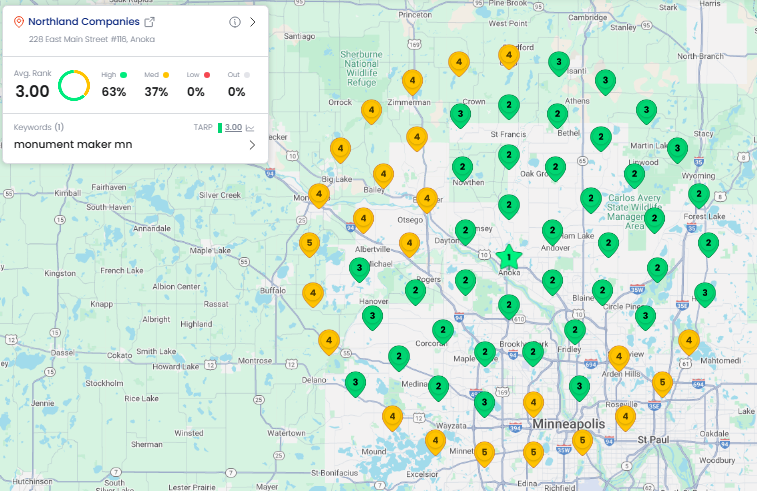Open the Northland Companies title link

(x=84, y=22)
